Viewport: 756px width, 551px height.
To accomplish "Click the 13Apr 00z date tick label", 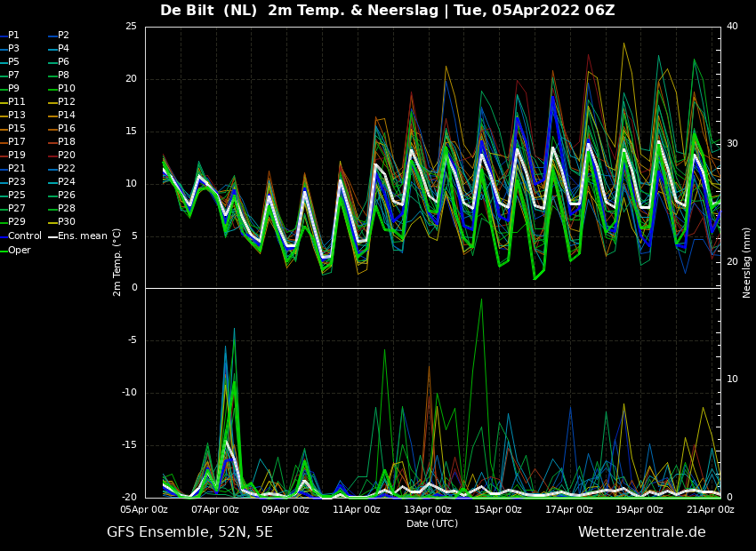I will pyautogui.click(x=429, y=509).
